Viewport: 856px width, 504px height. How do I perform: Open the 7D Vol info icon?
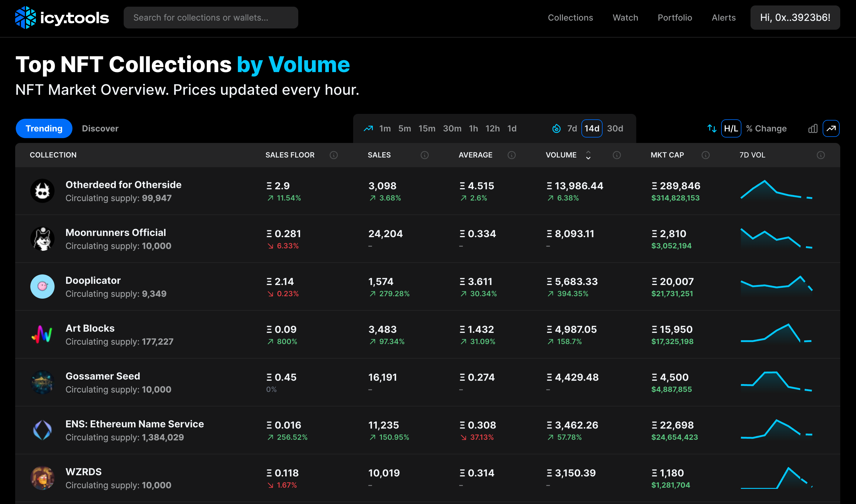click(821, 155)
